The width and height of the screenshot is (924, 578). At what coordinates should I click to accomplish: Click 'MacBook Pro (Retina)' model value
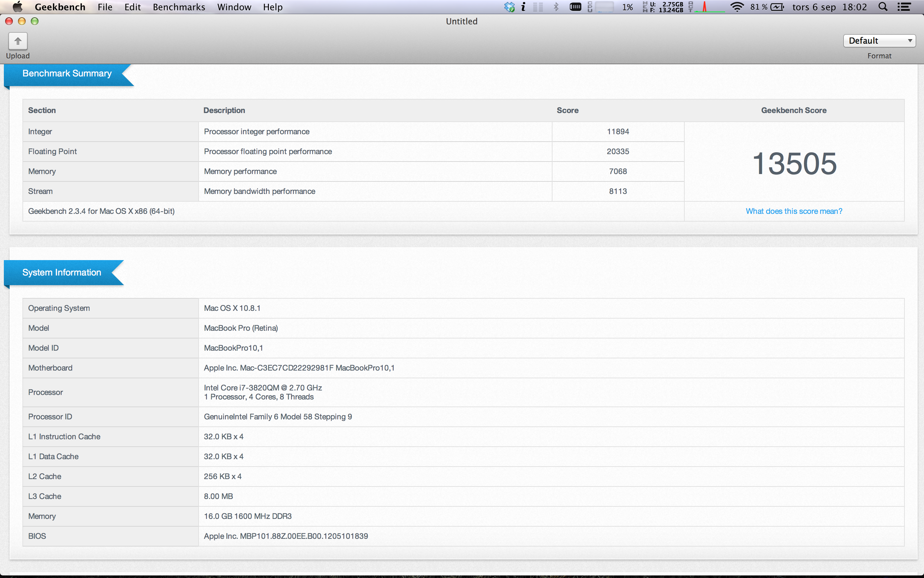pos(241,328)
